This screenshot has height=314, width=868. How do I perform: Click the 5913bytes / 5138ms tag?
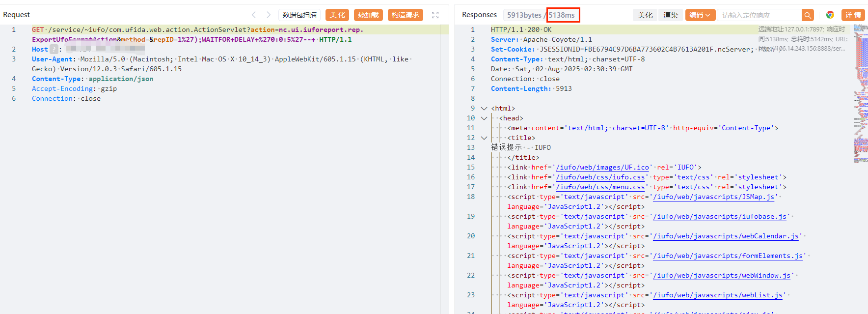(x=541, y=15)
